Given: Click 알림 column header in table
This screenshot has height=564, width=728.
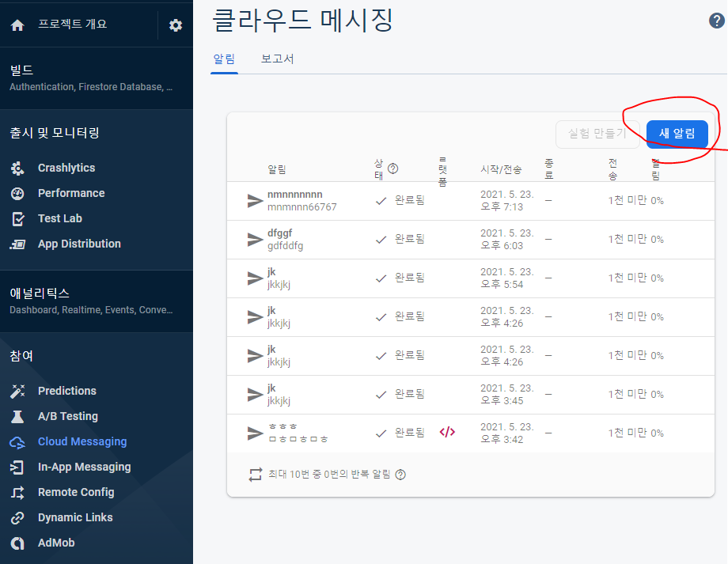Looking at the screenshot, I should coord(277,170).
